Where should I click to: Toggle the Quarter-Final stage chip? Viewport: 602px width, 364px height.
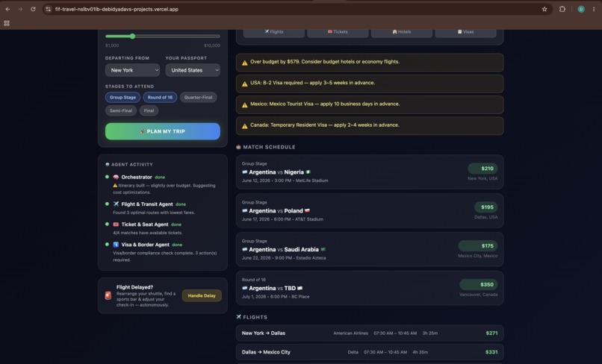(198, 98)
